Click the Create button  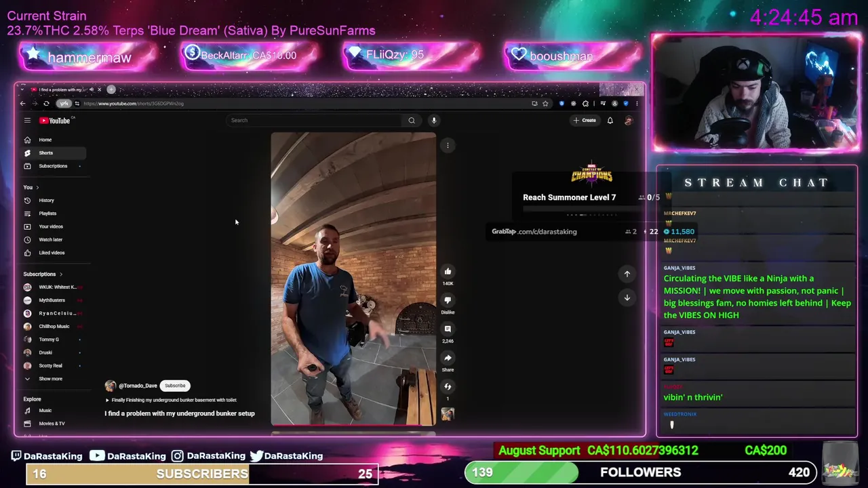click(584, 121)
